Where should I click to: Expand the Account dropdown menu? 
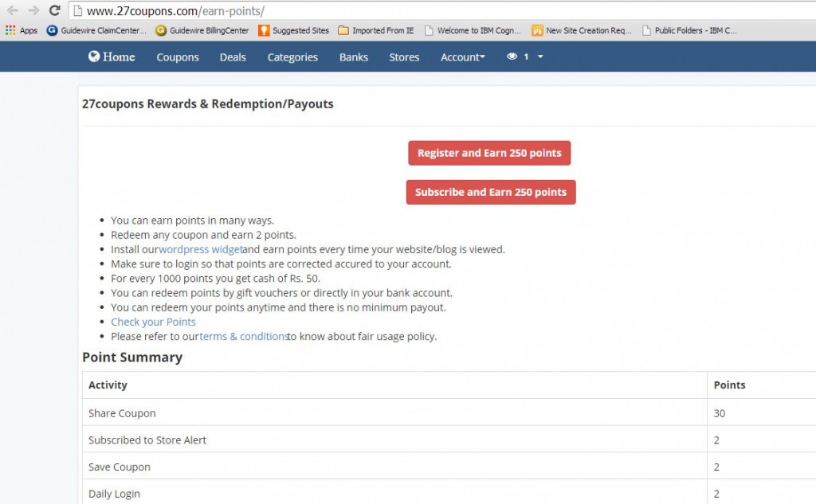[463, 57]
